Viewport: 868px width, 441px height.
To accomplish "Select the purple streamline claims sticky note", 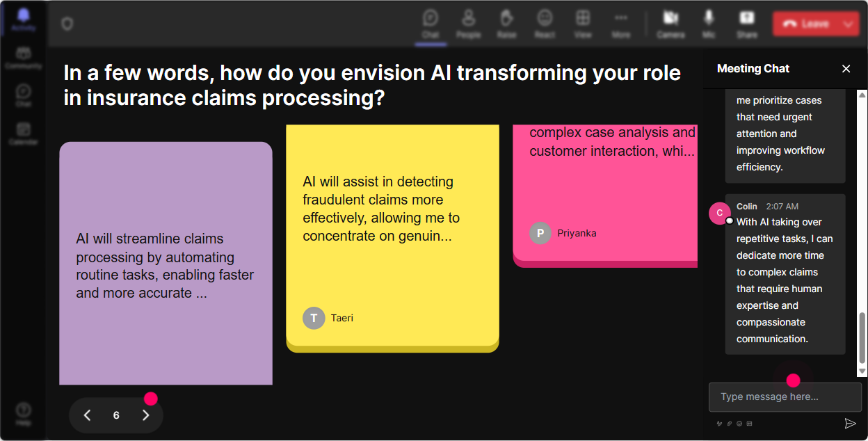I will pyautogui.click(x=166, y=264).
